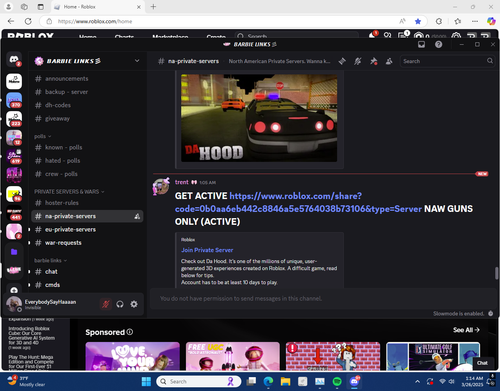Toggle microphone mute in user panel
Viewport: 500px width, 391px height.
[106, 304]
